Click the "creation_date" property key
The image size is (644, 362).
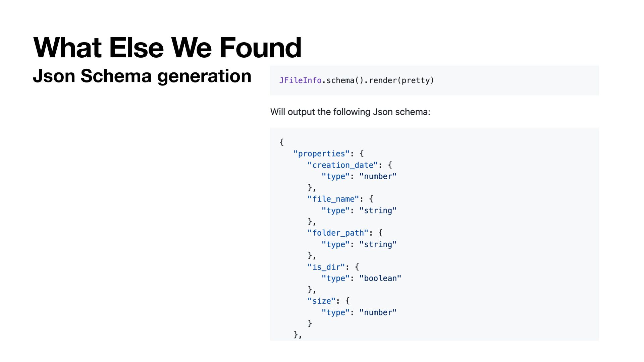342,165
